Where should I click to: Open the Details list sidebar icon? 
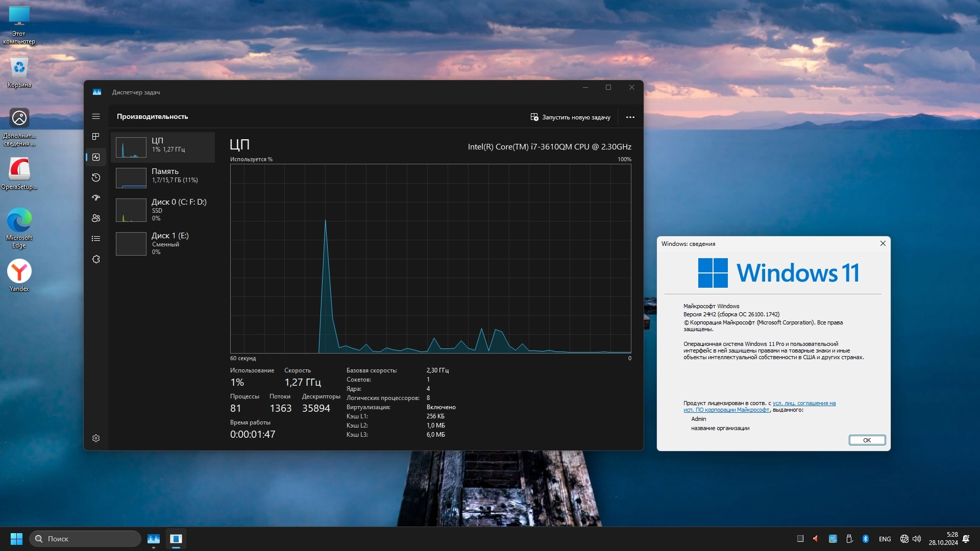pyautogui.click(x=96, y=239)
